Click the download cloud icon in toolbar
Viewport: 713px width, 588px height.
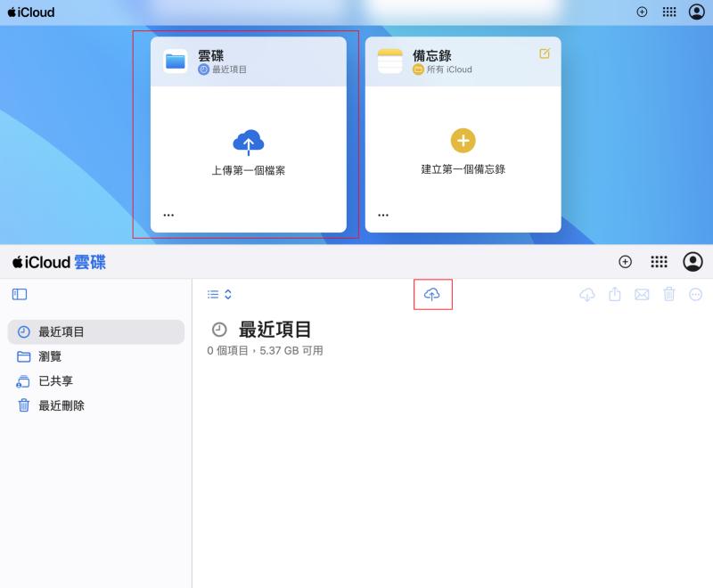tap(587, 295)
